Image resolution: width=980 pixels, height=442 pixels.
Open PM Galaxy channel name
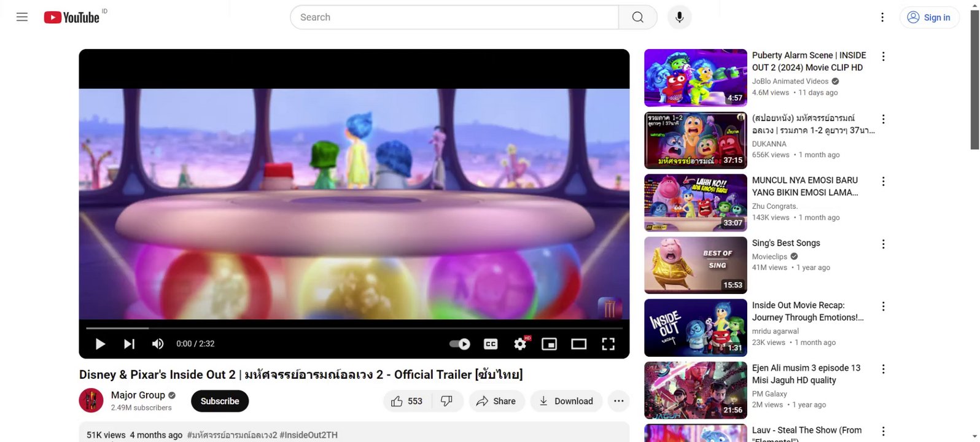[769, 394]
